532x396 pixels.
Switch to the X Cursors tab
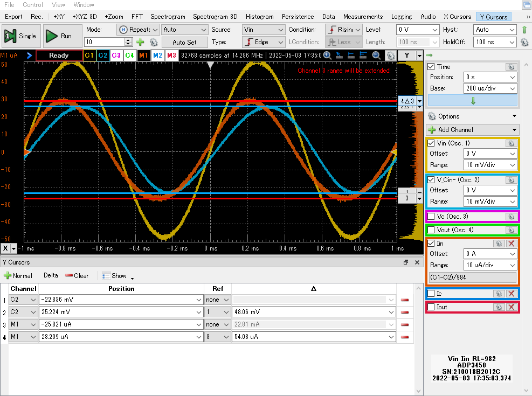pyautogui.click(x=456, y=17)
